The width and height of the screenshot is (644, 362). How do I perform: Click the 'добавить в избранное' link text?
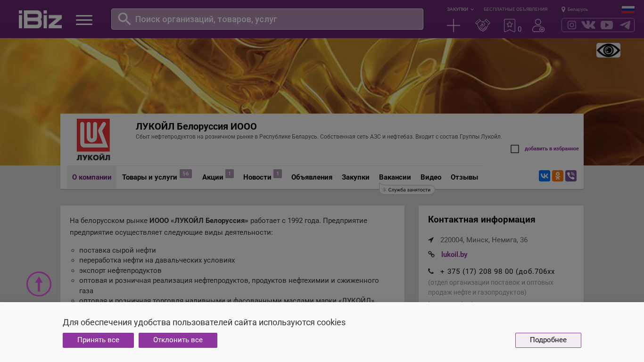pyautogui.click(x=552, y=149)
